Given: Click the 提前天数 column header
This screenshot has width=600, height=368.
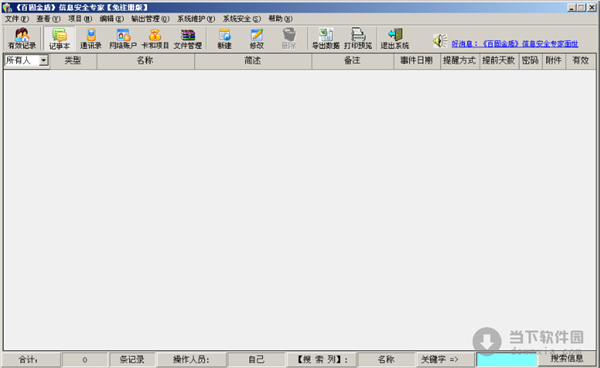Looking at the screenshot, I should click(499, 60).
